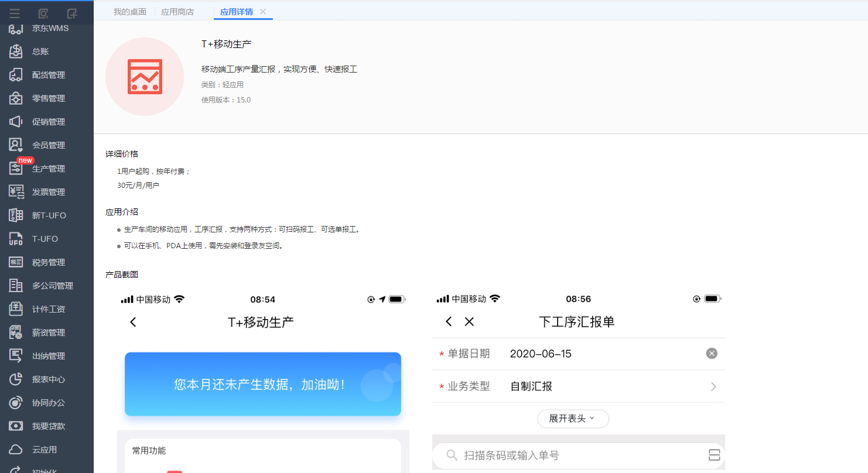Open 生产管理 menu item
This screenshot has width=868, height=473.
pyautogui.click(x=49, y=169)
